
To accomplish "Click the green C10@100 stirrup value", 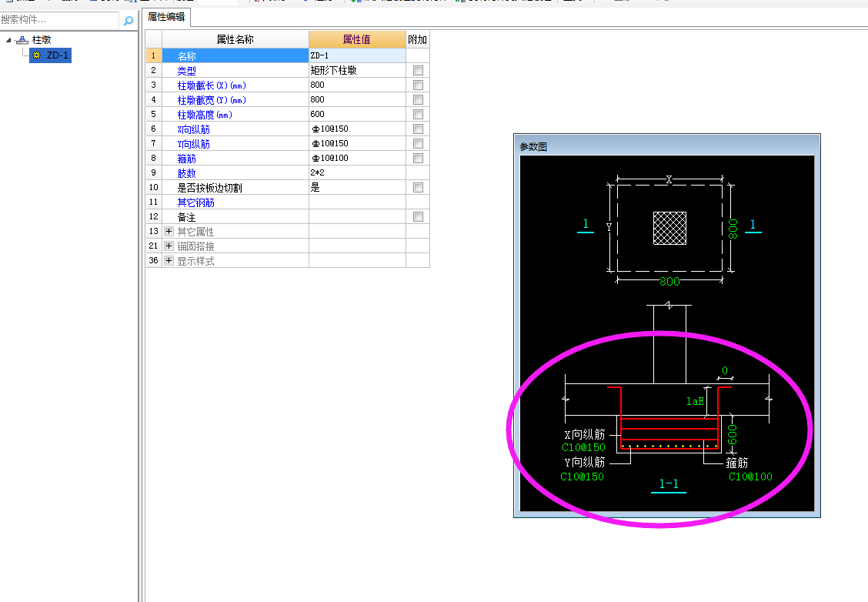I will point(750,477).
